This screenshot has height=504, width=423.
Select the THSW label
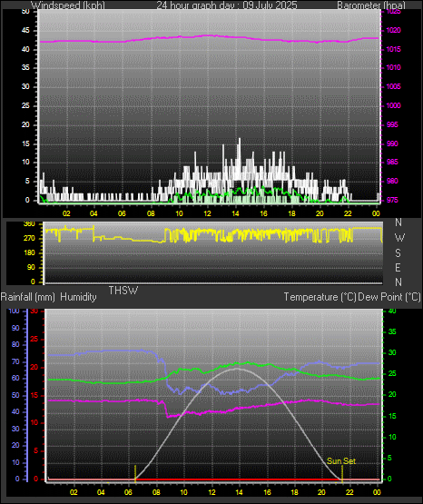tap(123, 291)
